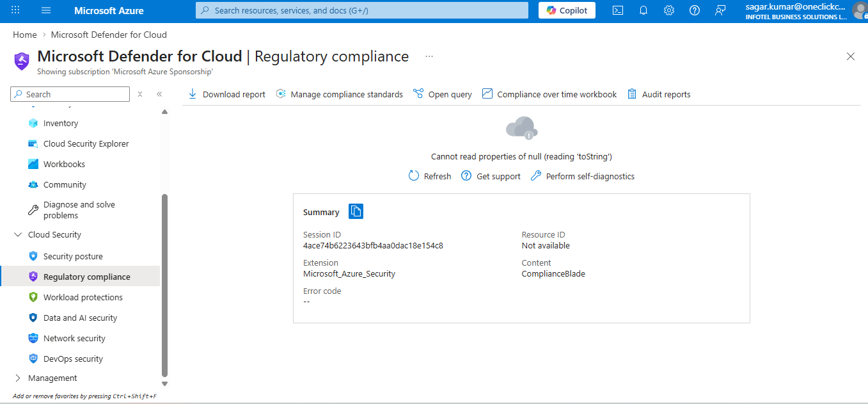The height and width of the screenshot is (404, 868).
Task: Open Security posture
Action: (x=73, y=256)
